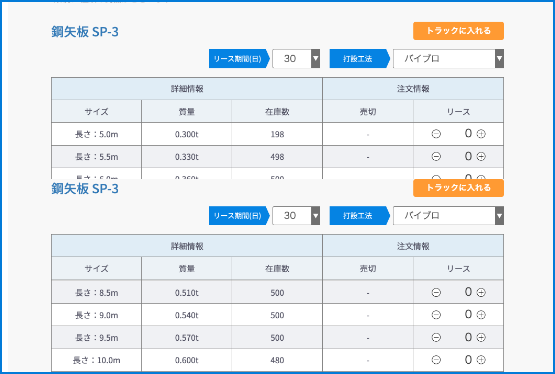Image resolution: width=555 pixels, height=374 pixels.
Task: Click stock count 498
Action: (x=277, y=157)
